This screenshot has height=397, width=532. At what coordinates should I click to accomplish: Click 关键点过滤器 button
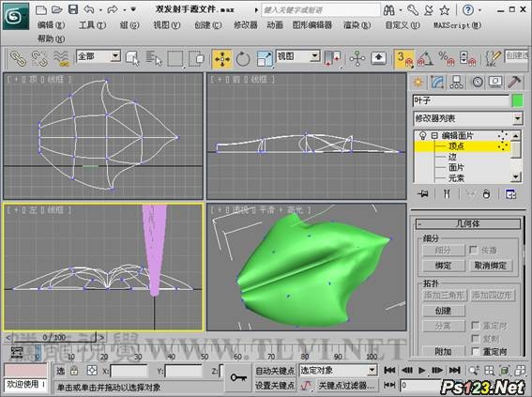click(x=346, y=386)
